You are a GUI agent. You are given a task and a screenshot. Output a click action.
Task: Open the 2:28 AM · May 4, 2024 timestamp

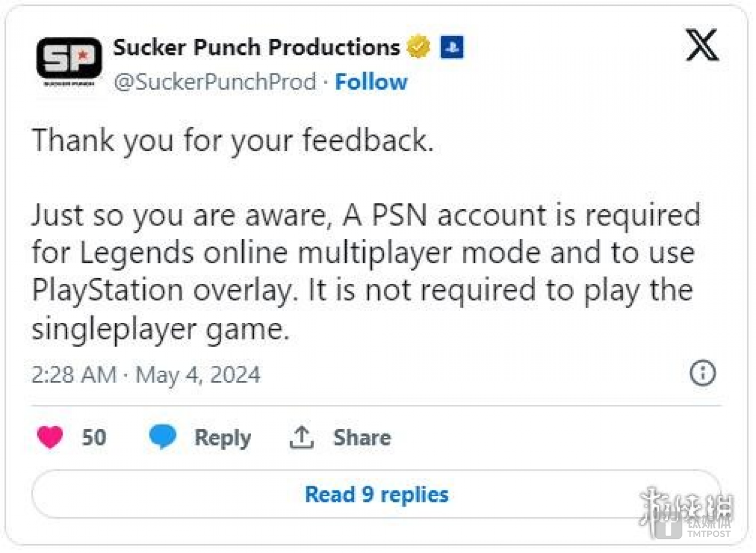click(x=146, y=375)
